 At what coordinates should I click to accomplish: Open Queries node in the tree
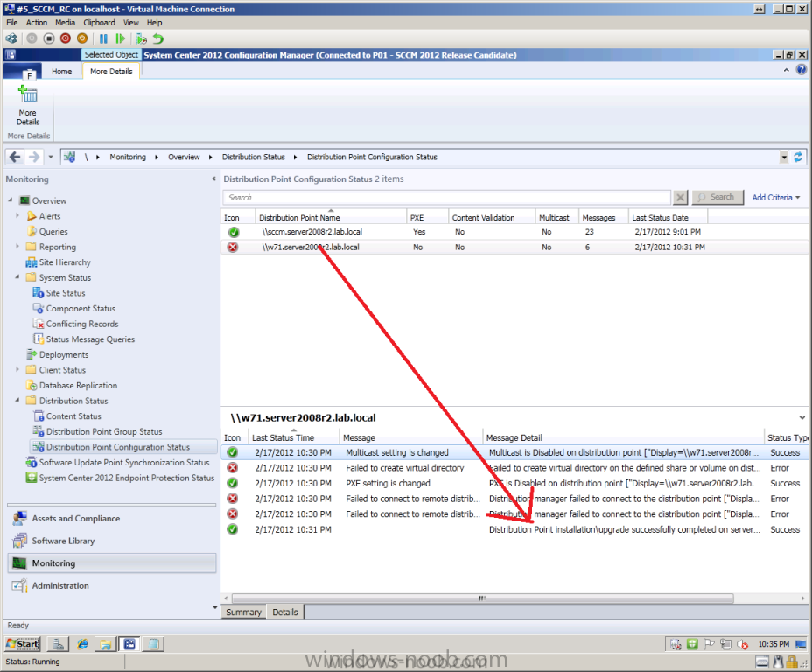click(x=53, y=231)
